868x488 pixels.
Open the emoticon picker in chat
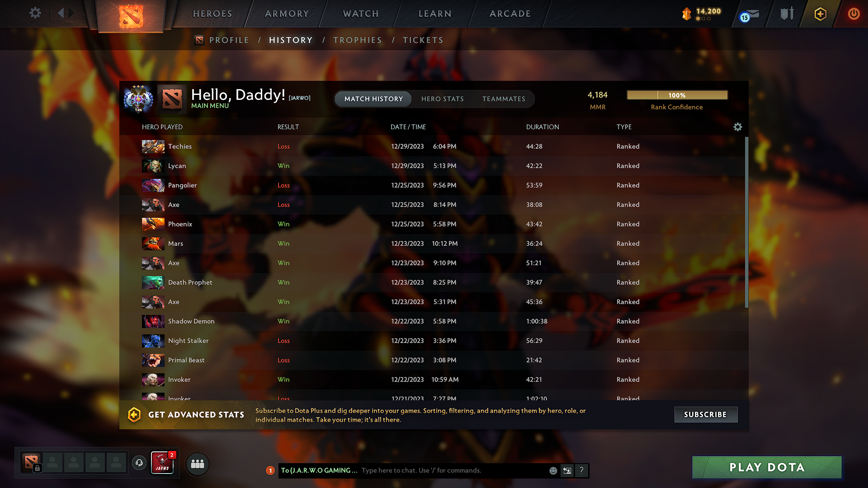point(553,471)
